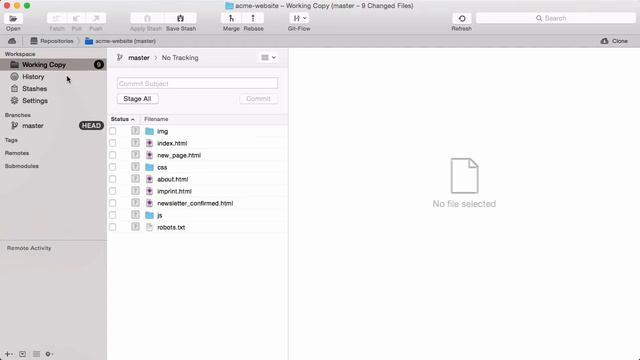
Task: Click the Workspace section header
Action: coord(20,54)
